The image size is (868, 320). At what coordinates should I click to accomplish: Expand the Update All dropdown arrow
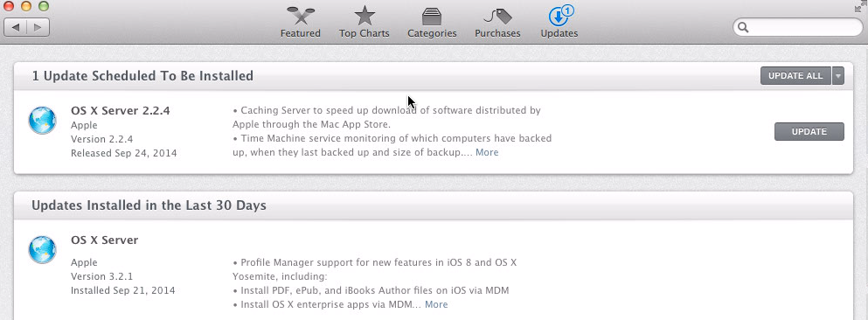[838, 76]
